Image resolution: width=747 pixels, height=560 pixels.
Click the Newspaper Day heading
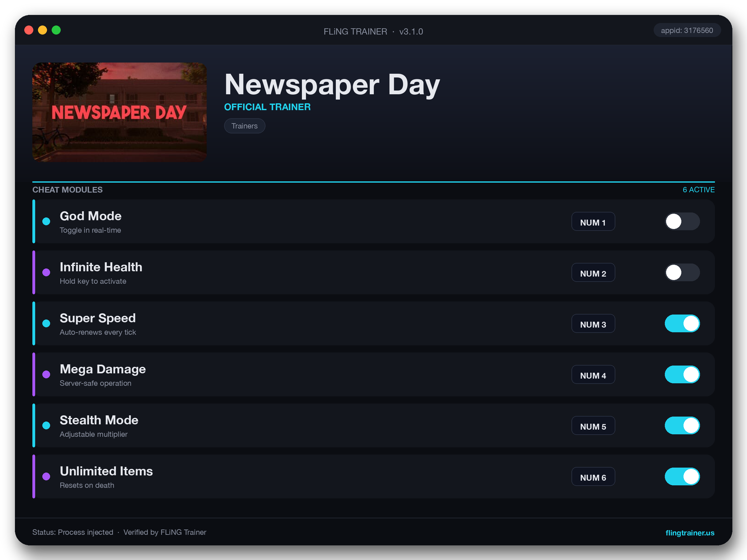pyautogui.click(x=332, y=85)
